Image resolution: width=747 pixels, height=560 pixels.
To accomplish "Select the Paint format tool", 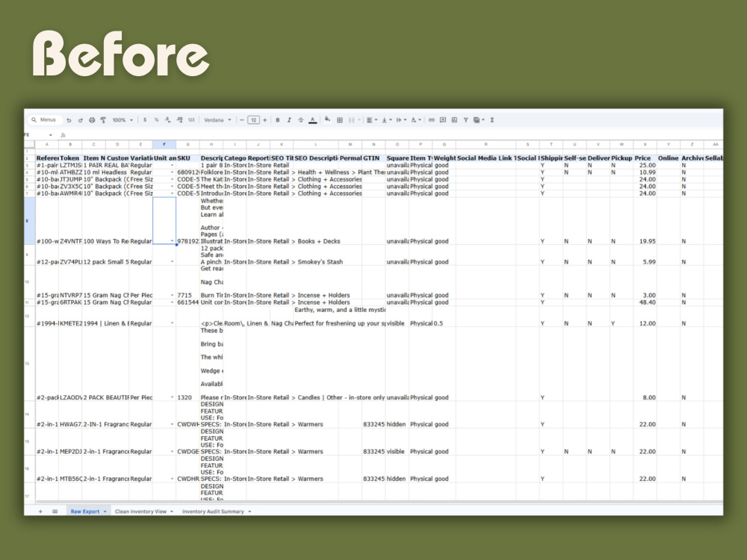I will click(103, 120).
